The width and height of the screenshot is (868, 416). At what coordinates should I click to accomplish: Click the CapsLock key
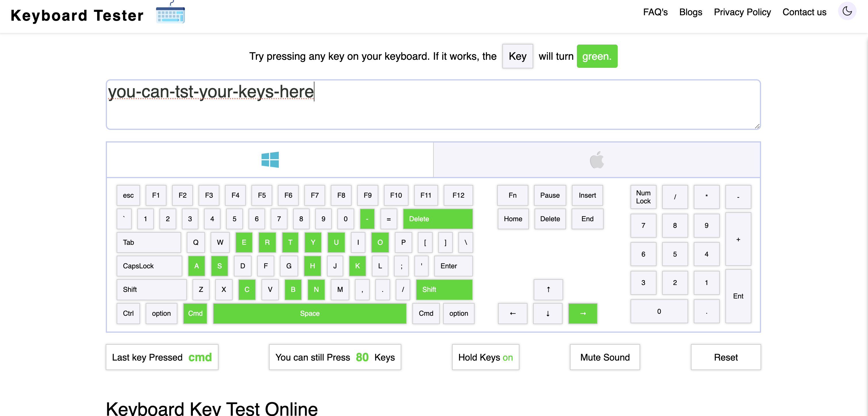pos(149,266)
